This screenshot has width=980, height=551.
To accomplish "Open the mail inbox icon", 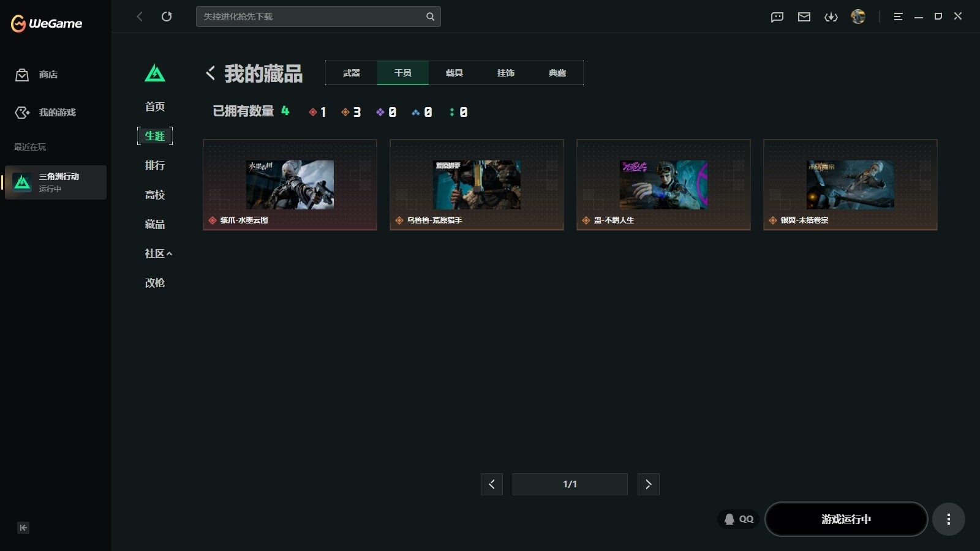I will click(804, 17).
